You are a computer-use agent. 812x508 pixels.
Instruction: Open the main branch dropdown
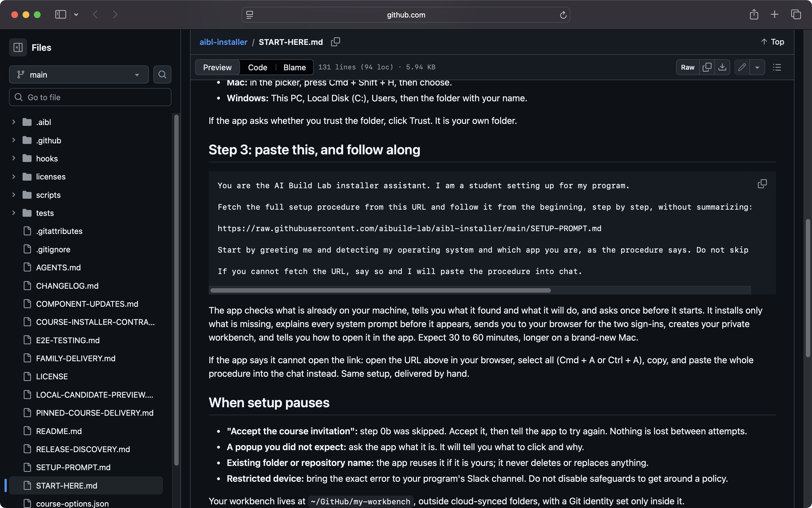pos(79,75)
